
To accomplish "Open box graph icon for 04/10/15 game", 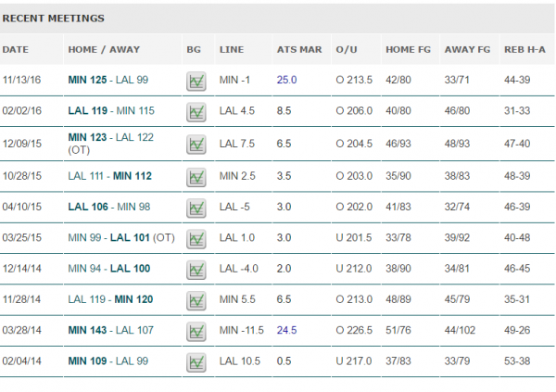I will tap(196, 208).
